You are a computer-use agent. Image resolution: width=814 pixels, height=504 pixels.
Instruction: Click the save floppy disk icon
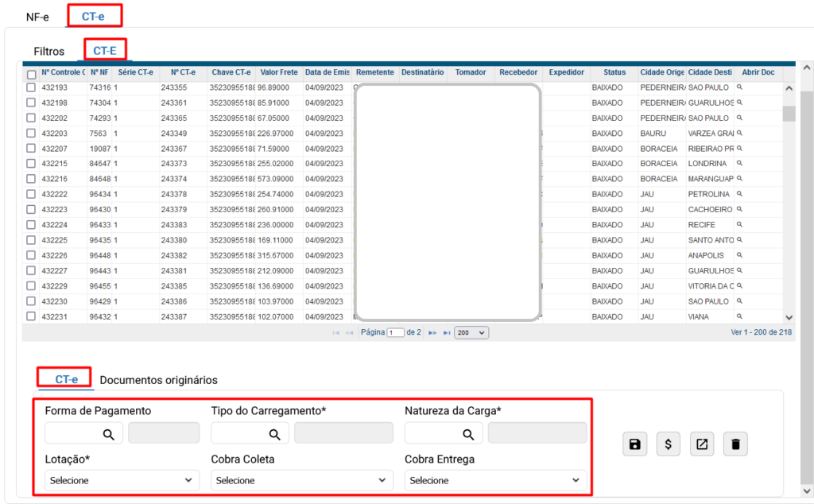634,444
